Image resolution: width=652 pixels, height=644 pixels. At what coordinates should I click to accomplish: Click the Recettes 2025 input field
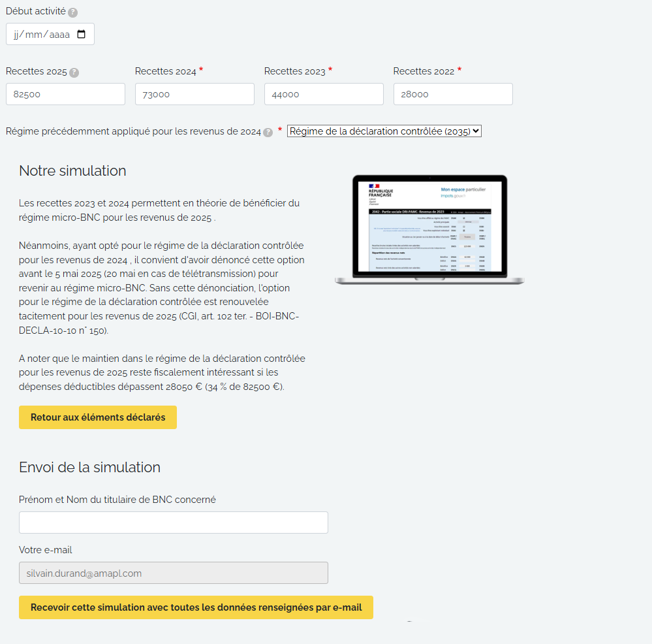tap(65, 94)
